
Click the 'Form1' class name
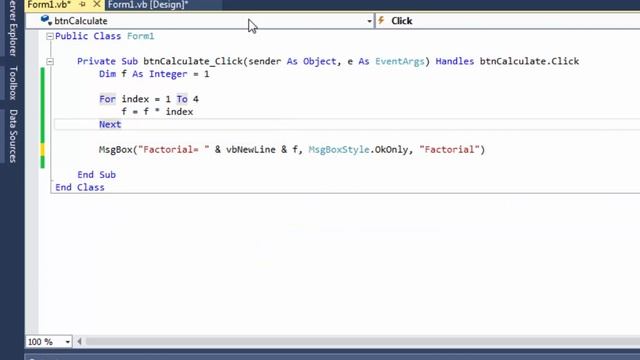pos(140,36)
